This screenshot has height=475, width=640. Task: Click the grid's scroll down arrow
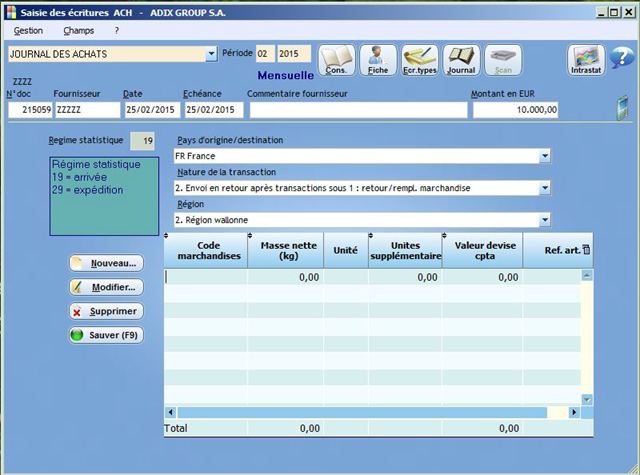(x=587, y=400)
